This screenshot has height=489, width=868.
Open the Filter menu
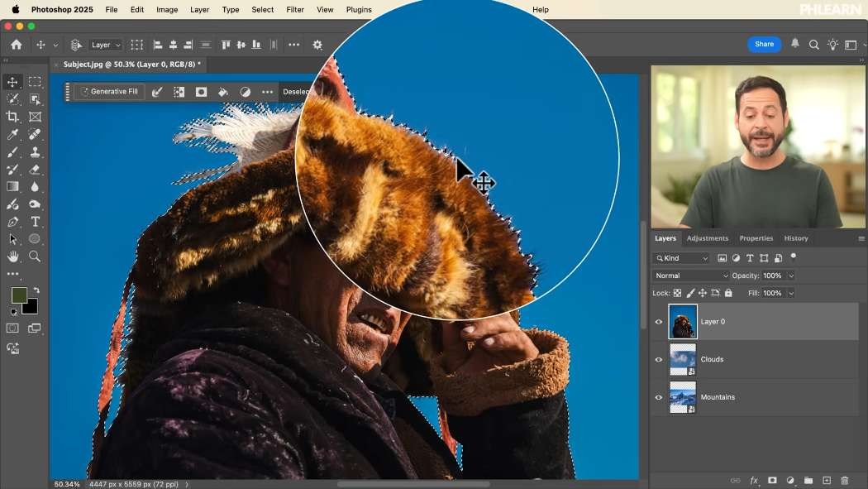coord(295,9)
